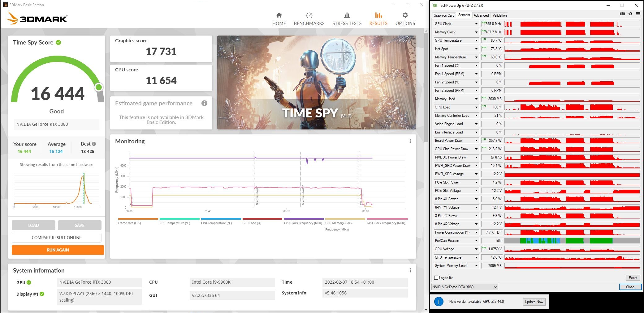Toggle GPU Load (%) chart legend
644x313 pixels.
(252, 223)
